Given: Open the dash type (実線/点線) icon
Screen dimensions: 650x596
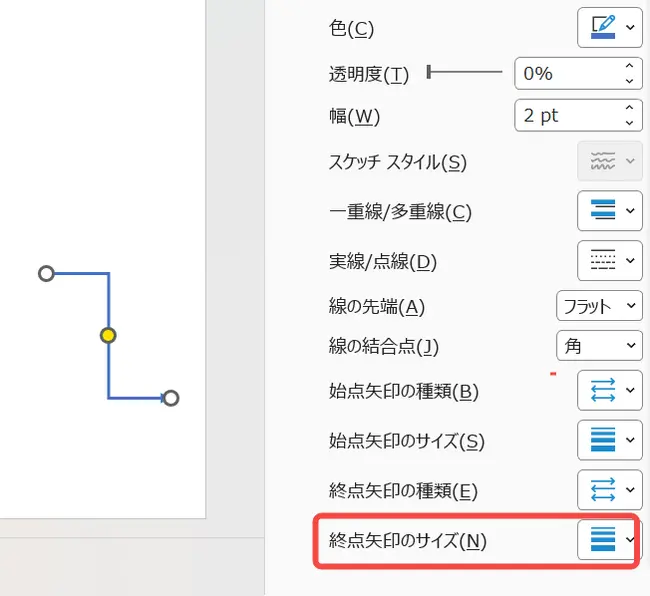Looking at the screenshot, I should click(x=603, y=260).
